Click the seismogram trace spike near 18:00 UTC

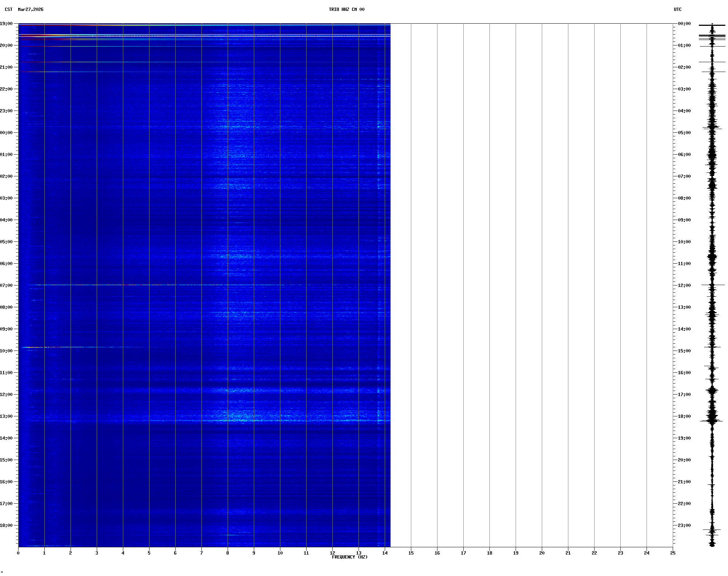click(x=712, y=421)
